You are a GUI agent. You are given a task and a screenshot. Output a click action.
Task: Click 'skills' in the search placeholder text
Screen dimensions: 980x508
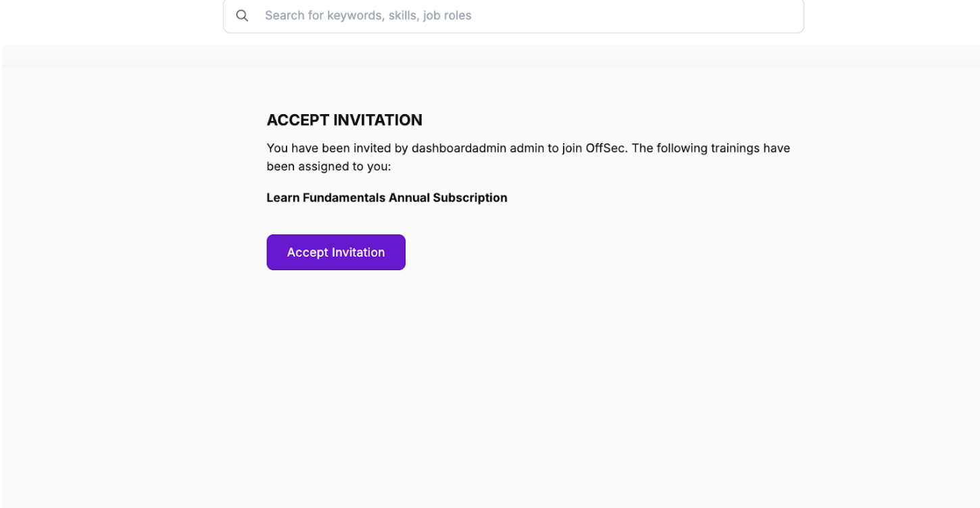403,16
